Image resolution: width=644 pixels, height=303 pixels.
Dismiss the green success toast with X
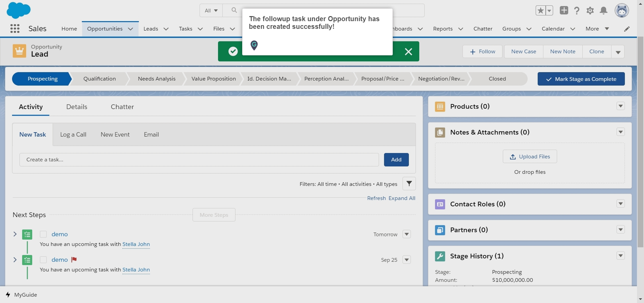(408, 51)
